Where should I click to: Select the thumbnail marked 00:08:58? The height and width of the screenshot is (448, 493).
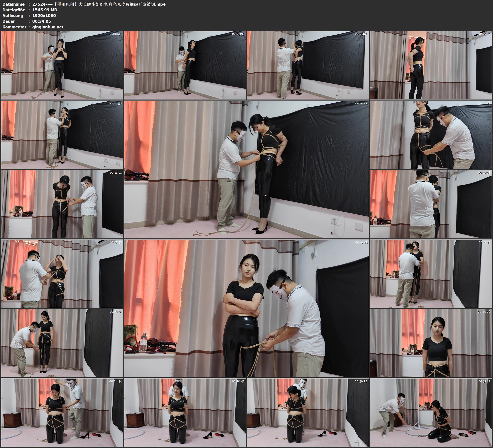click(62, 135)
